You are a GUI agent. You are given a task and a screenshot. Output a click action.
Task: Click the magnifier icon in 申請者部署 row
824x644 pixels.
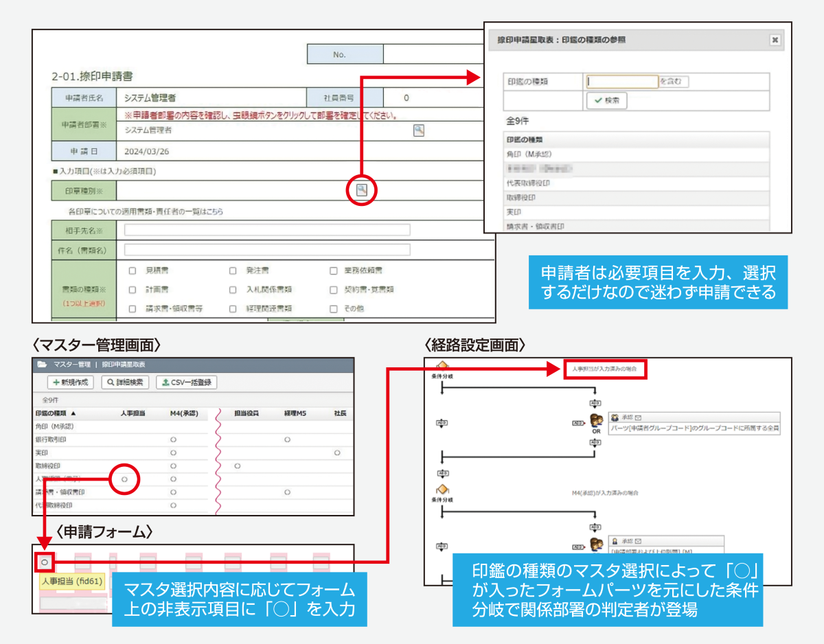point(418,130)
